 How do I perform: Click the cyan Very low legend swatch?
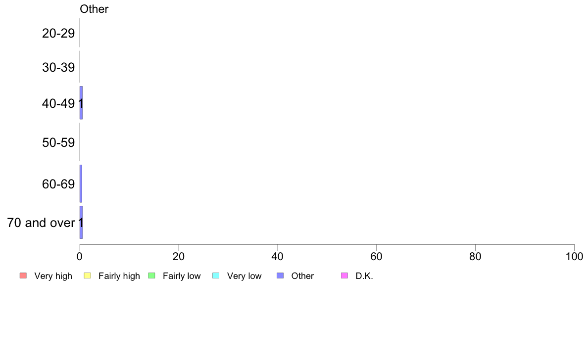(216, 275)
